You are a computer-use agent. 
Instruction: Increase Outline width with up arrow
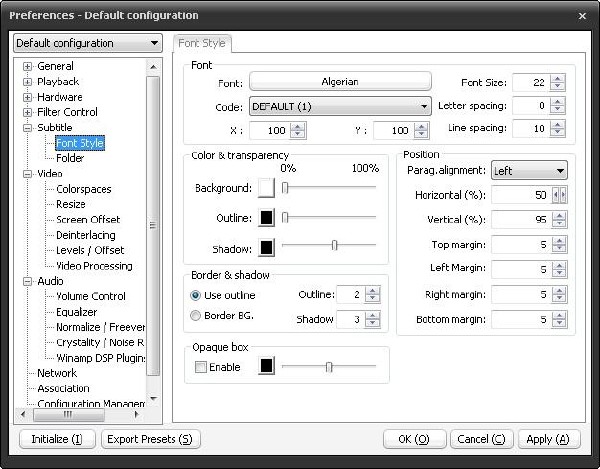pos(373,291)
